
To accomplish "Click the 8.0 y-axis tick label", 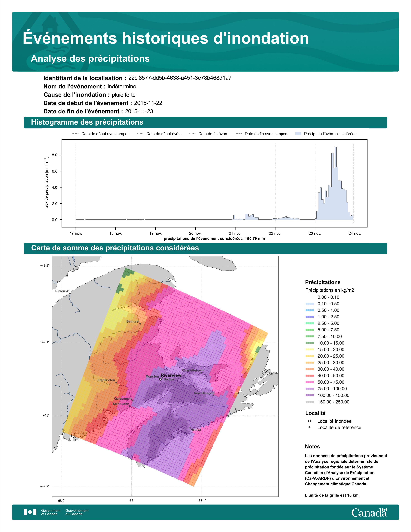I will [54, 155].
